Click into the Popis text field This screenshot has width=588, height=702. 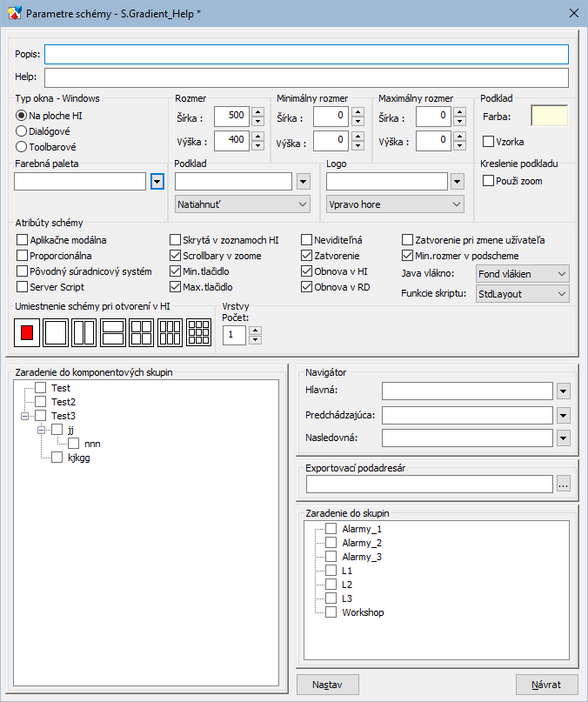306,55
